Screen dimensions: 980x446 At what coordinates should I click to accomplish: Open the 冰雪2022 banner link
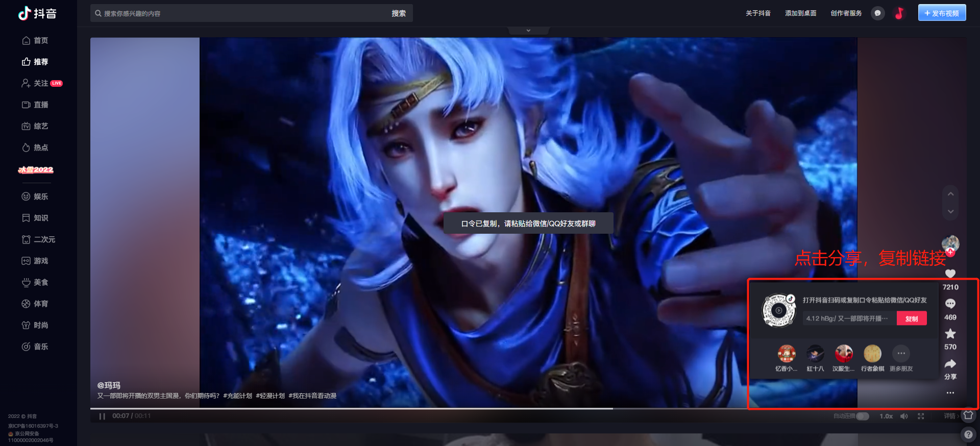pos(36,170)
